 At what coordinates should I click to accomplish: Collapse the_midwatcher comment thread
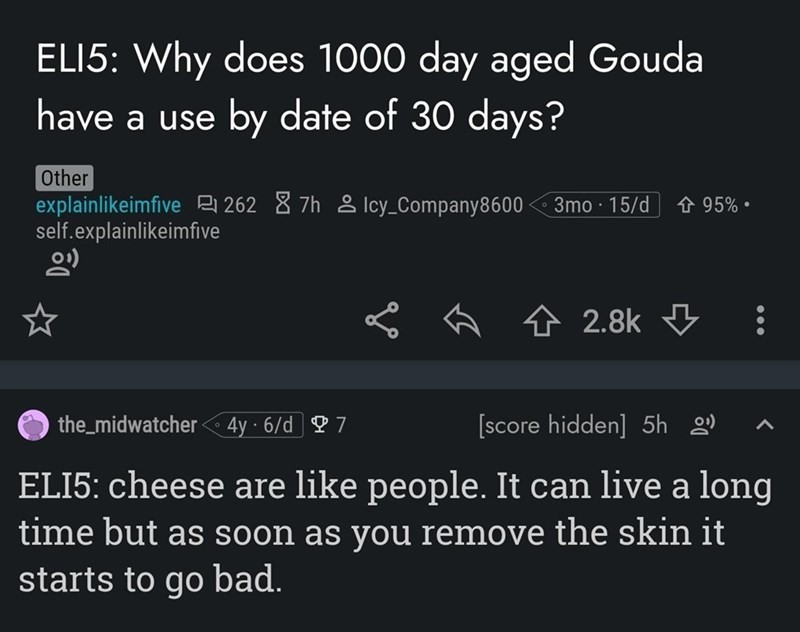761,425
